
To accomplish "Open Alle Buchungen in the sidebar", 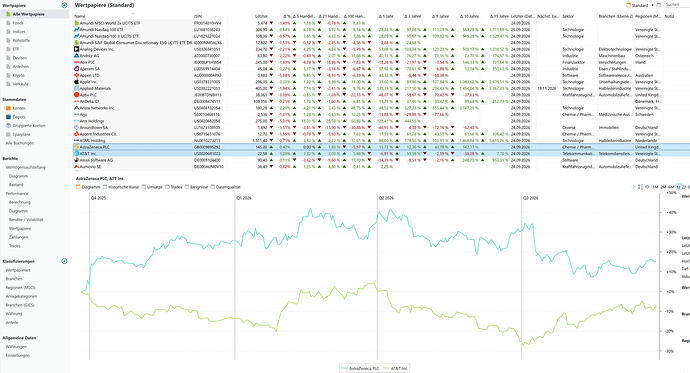I will coord(20,143).
